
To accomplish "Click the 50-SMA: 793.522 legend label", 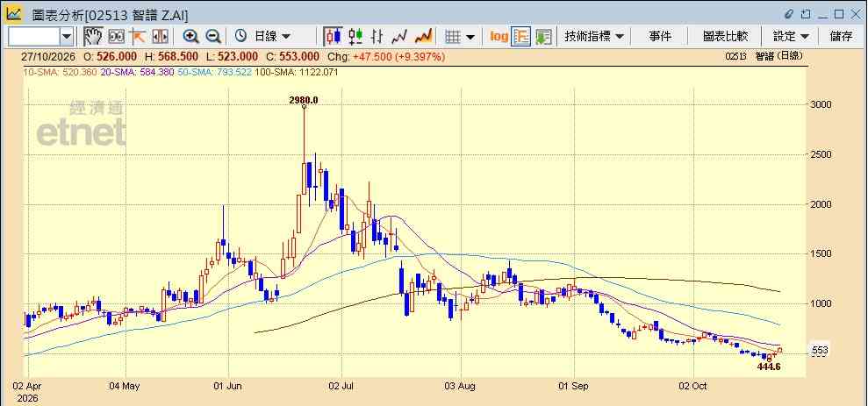I will 215,72.
